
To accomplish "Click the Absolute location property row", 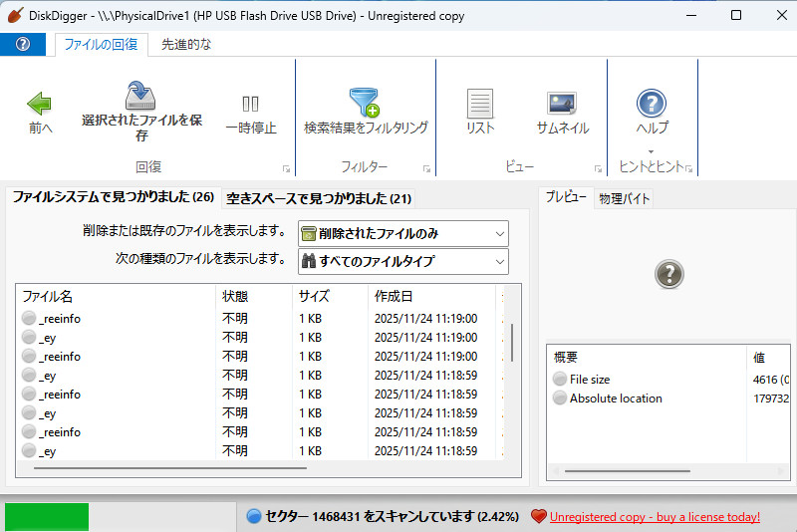I will click(668, 399).
